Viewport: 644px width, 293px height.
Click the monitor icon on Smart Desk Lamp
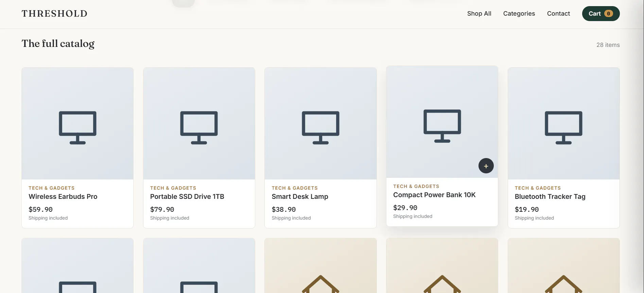320,127
